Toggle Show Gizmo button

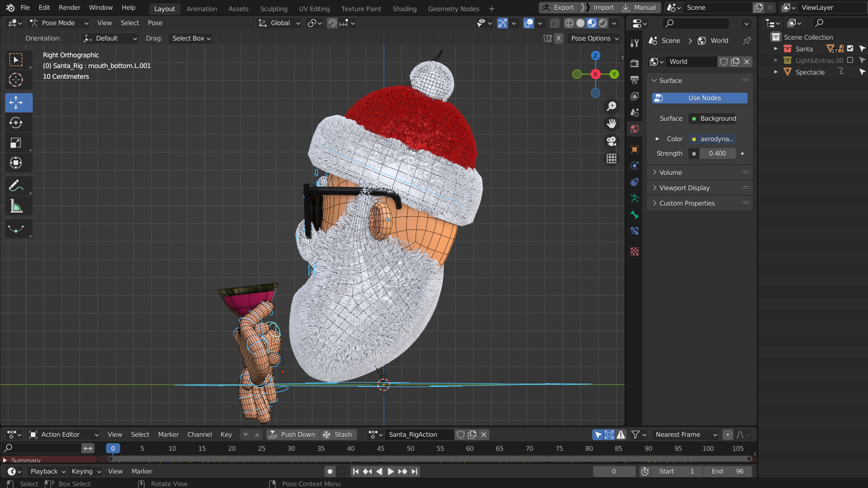(502, 23)
